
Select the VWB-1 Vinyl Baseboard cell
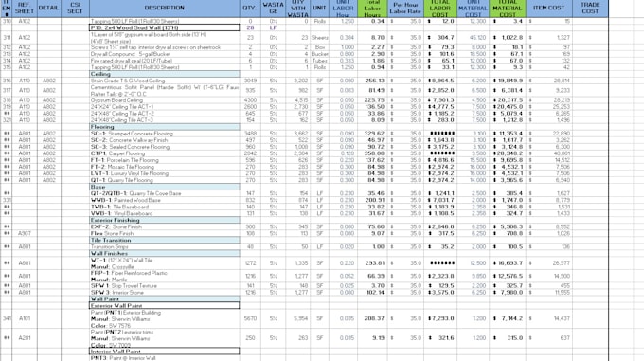coord(164,213)
